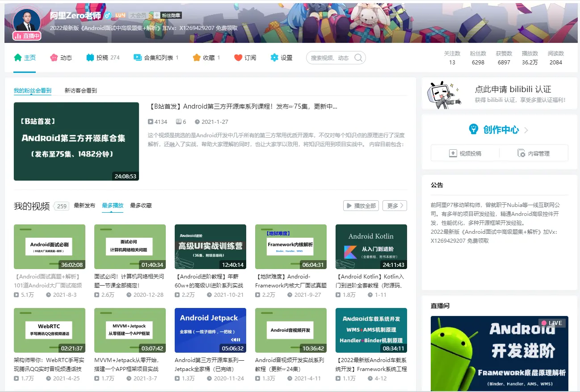The height and width of the screenshot is (392, 580).
Task: Click the bilibili TV mascot icon
Action: (x=444, y=95)
